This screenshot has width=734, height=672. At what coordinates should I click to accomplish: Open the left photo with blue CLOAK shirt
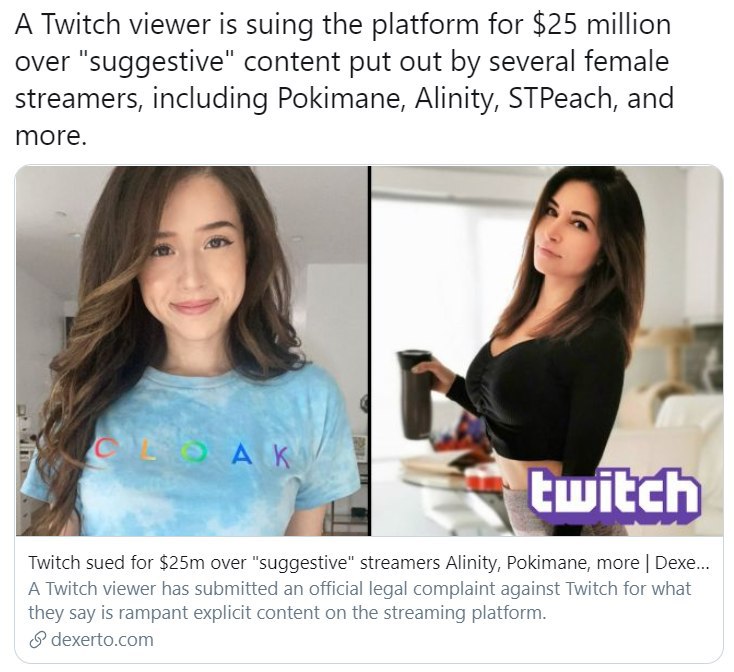(x=192, y=351)
